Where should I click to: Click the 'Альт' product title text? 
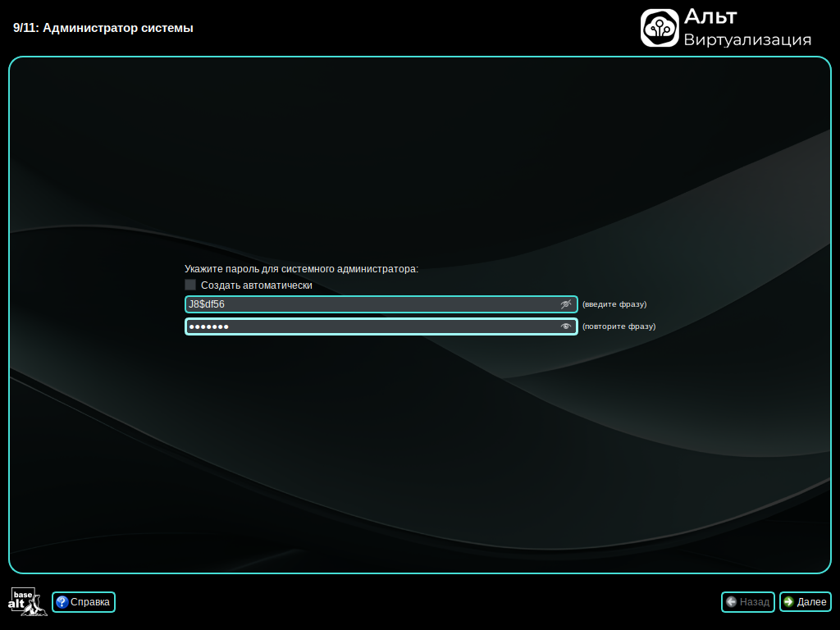coord(710,16)
